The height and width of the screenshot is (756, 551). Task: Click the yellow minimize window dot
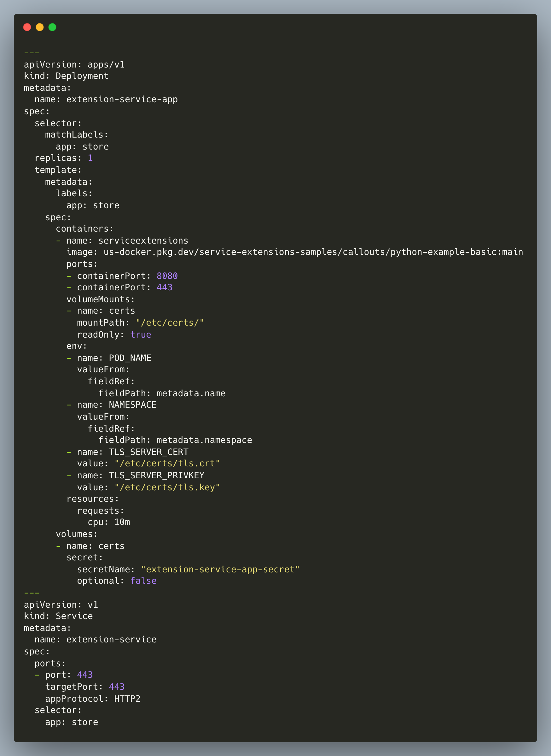point(40,27)
